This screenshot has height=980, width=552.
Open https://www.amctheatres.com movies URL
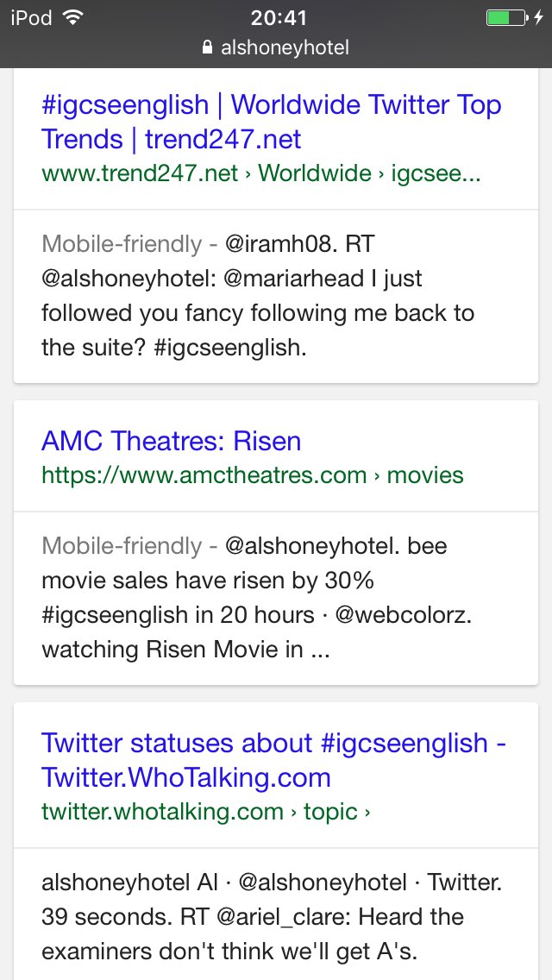click(253, 475)
